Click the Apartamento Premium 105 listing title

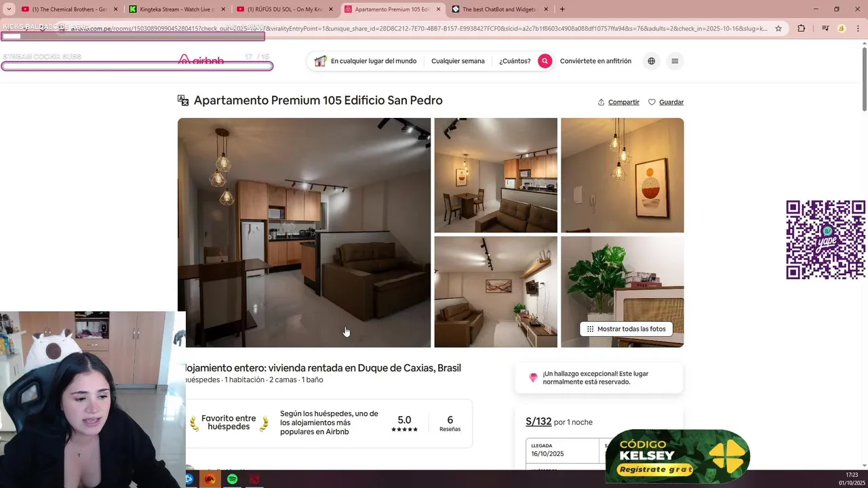coord(318,100)
